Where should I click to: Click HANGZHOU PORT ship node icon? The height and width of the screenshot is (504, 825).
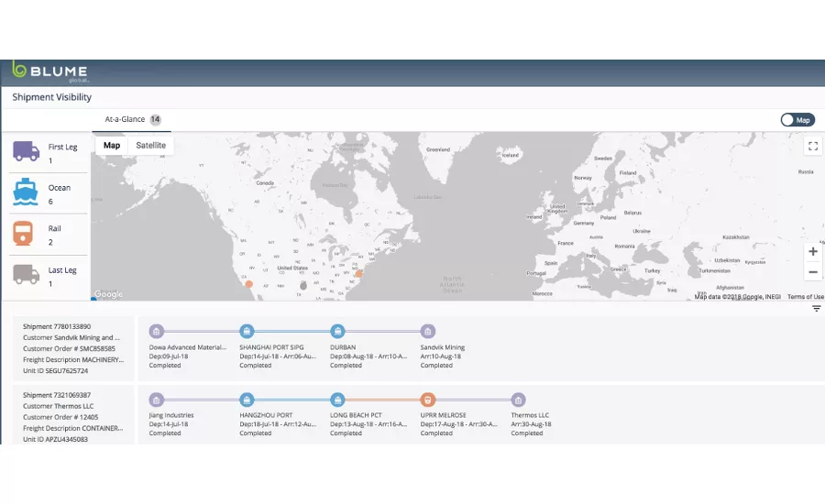247,400
